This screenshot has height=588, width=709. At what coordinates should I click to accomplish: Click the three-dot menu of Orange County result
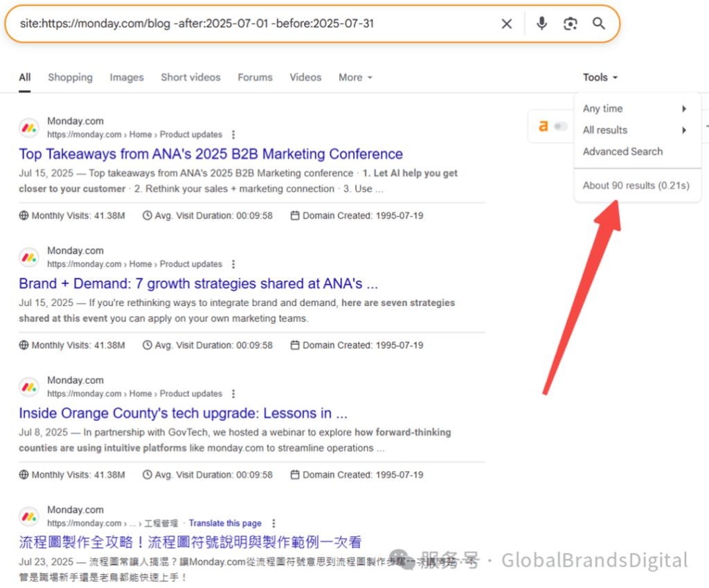tap(233, 393)
